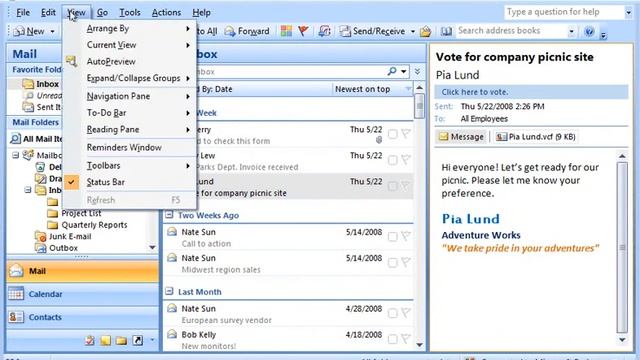The image size is (640, 360).
Task: Open the File menu
Action: point(23,13)
